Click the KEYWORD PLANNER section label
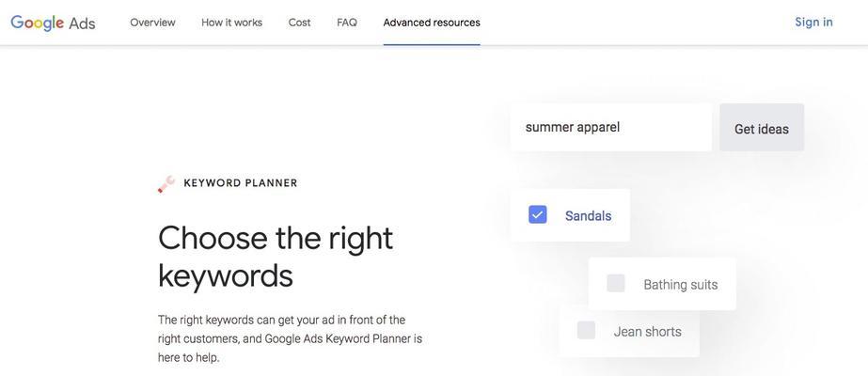Screen dimensions: 868x376 pyautogui.click(x=240, y=183)
